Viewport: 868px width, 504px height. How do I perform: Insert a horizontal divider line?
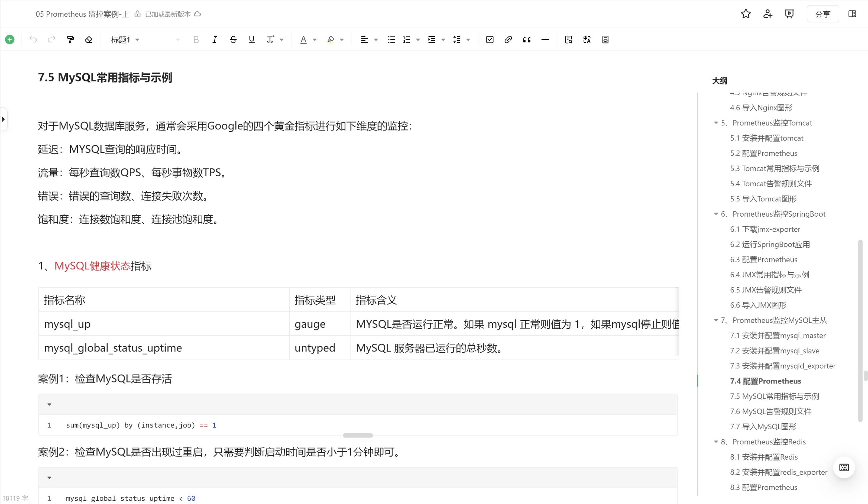click(545, 39)
